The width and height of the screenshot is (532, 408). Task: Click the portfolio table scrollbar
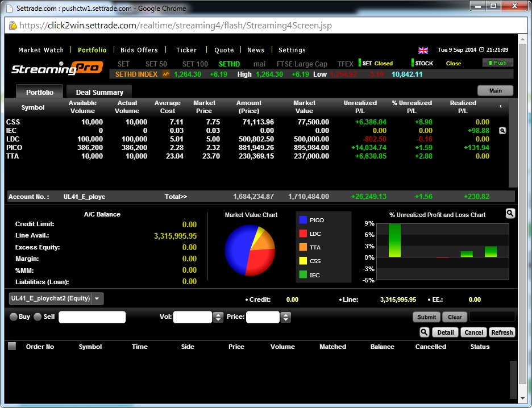pyautogui.click(x=513, y=143)
